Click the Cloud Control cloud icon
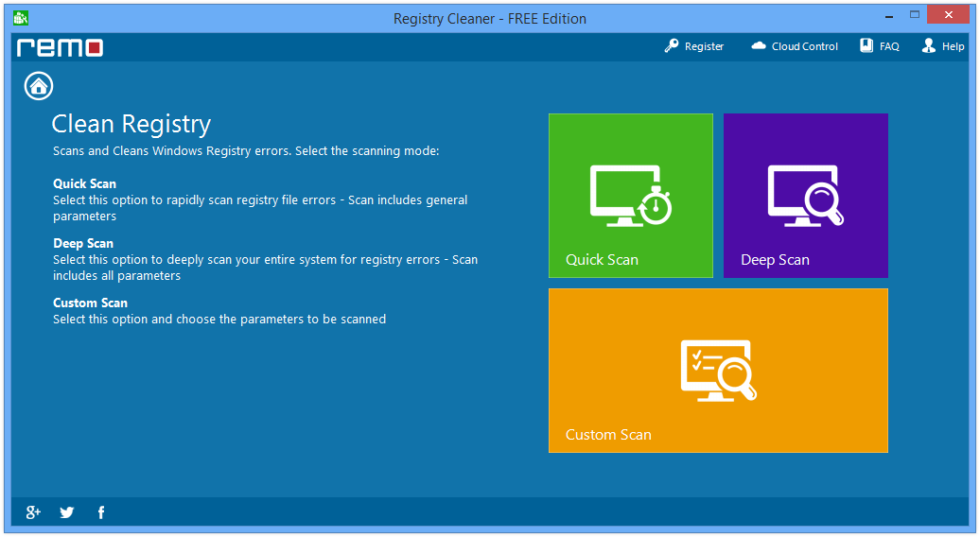Viewport: 980px width, 537px height. [758, 45]
